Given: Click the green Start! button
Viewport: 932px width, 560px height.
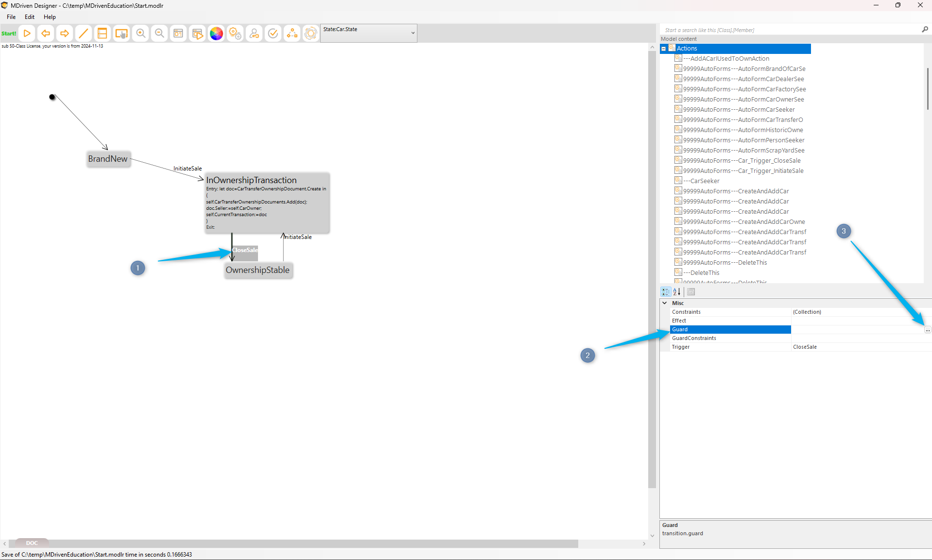Looking at the screenshot, I should [9, 34].
